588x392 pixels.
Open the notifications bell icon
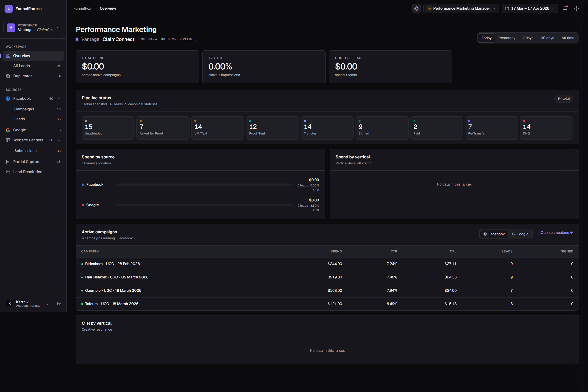point(565,9)
